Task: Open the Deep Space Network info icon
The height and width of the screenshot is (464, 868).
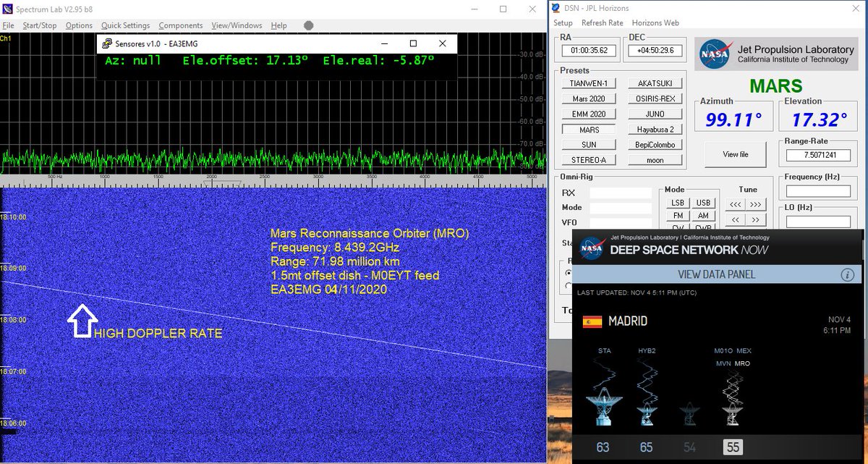Action: click(x=847, y=274)
